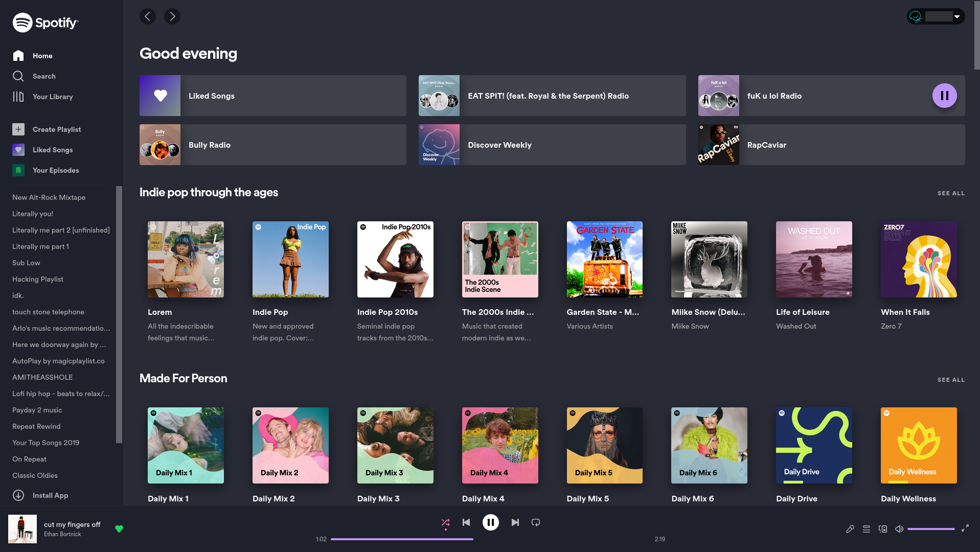Enable repeat for the current track
The width and height of the screenshot is (980, 552).
[535, 522]
